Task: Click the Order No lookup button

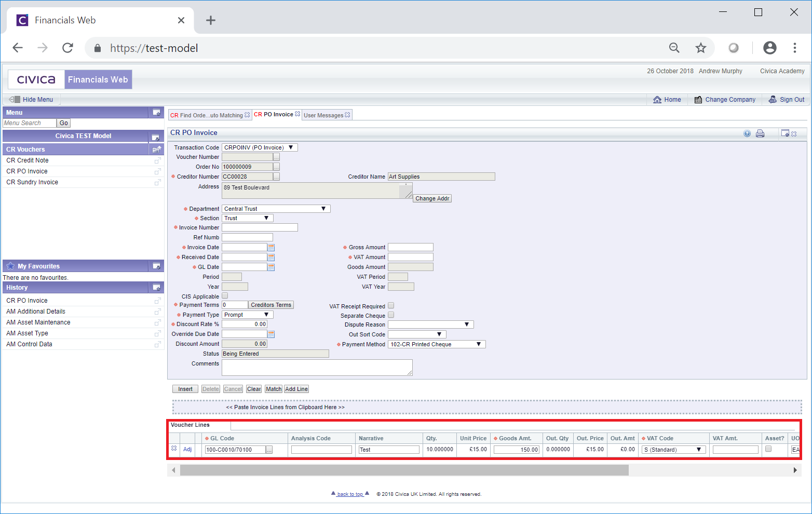Action: tap(277, 167)
